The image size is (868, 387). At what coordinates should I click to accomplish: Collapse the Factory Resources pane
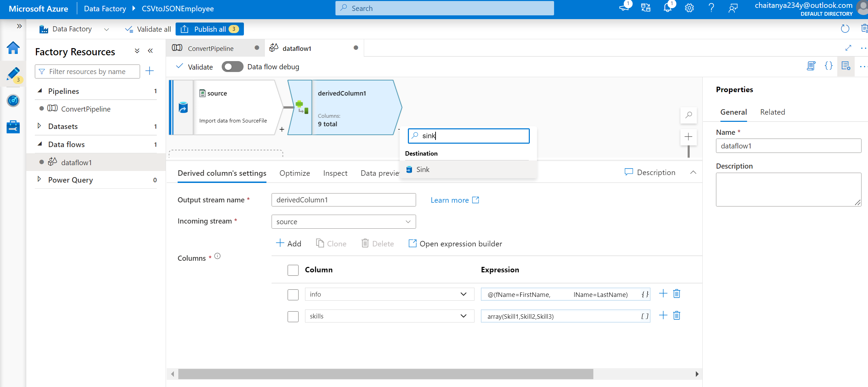[150, 51]
